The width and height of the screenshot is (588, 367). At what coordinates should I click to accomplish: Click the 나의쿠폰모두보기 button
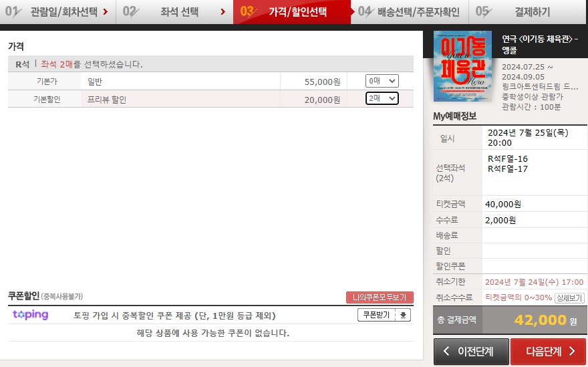(380, 297)
